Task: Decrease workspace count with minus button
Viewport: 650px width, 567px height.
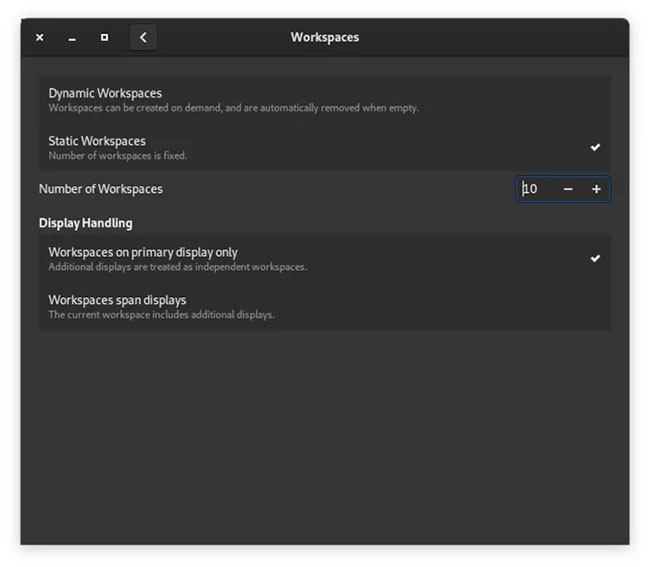Action: (x=568, y=189)
